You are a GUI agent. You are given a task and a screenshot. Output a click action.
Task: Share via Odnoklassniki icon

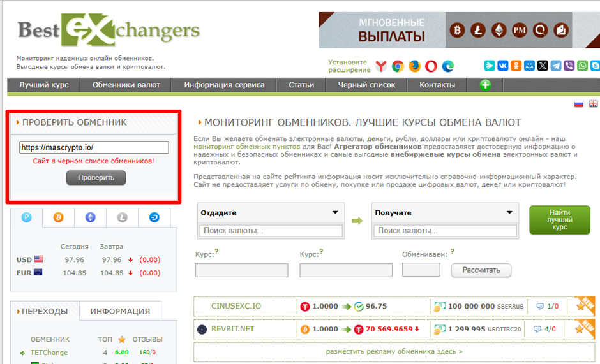(516, 66)
